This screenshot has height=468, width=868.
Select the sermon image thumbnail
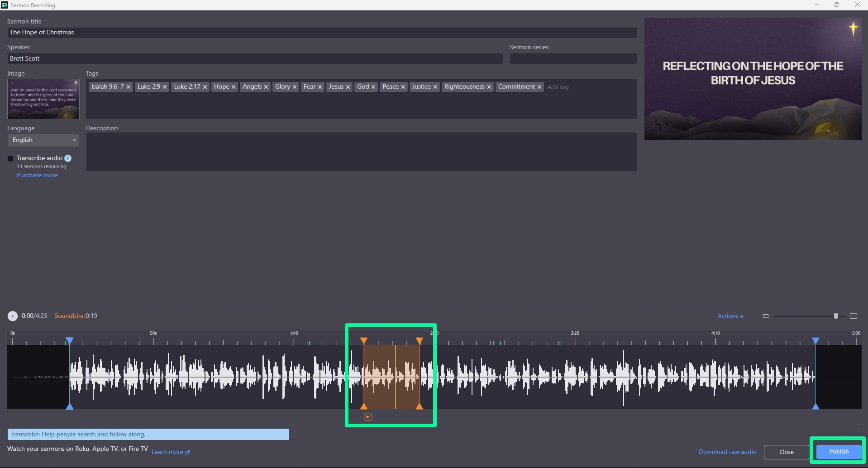pyautogui.click(x=43, y=99)
